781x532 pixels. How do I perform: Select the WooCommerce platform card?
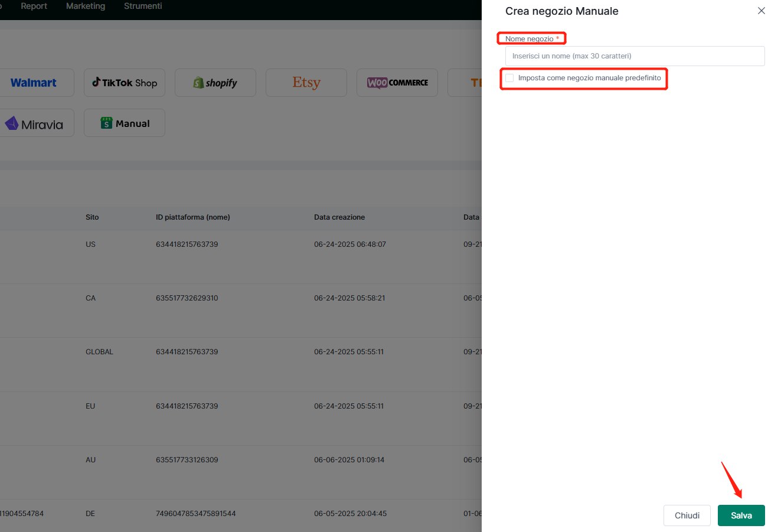(x=397, y=83)
